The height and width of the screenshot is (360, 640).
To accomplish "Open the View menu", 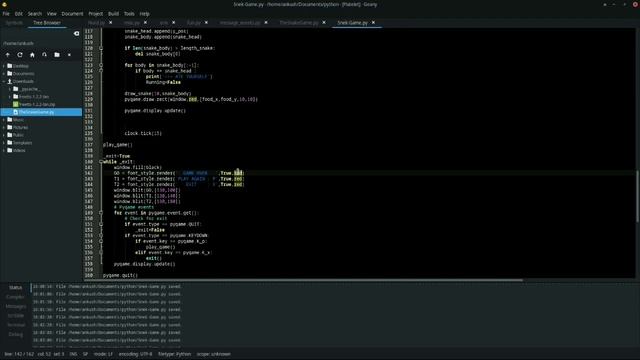I will click(x=51, y=13).
